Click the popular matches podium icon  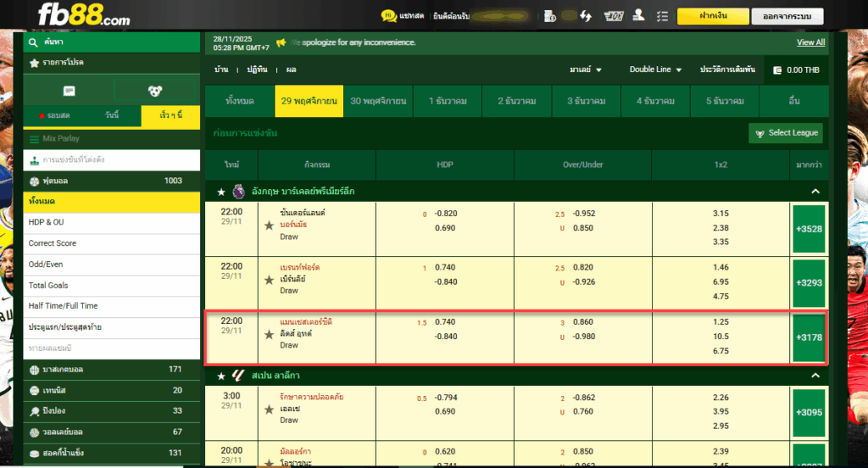pos(34,160)
